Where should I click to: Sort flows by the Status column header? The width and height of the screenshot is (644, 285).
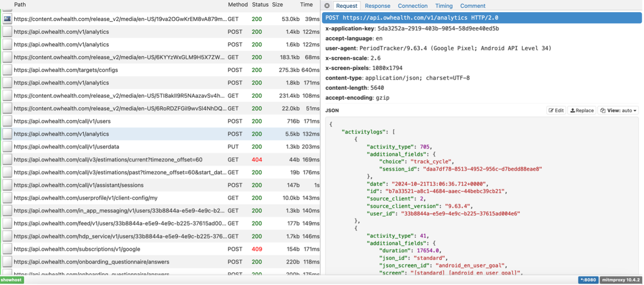point(260,4)
